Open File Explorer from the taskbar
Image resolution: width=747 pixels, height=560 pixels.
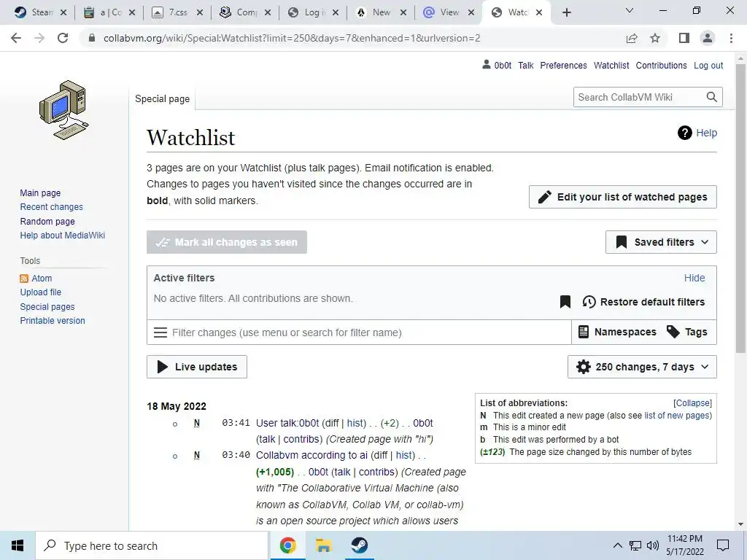323,545
